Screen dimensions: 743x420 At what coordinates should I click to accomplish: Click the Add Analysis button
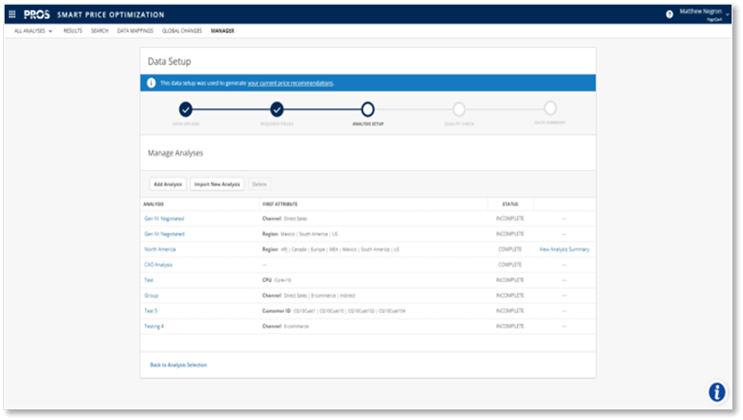[168, 184]
